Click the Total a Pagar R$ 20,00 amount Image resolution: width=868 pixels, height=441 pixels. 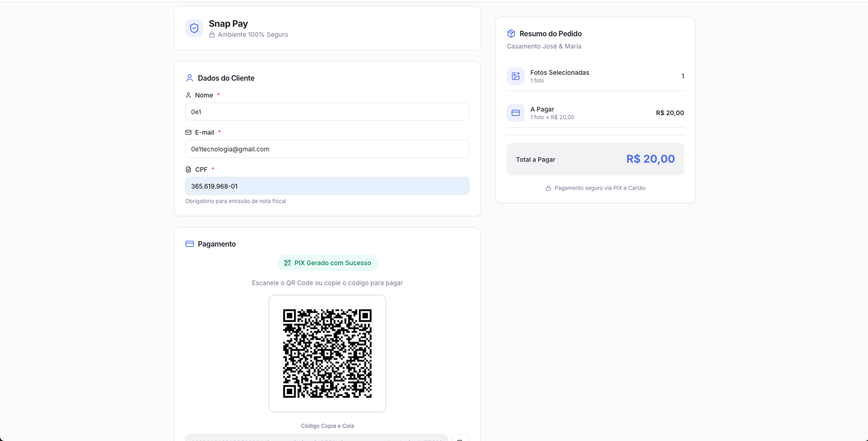651,159
